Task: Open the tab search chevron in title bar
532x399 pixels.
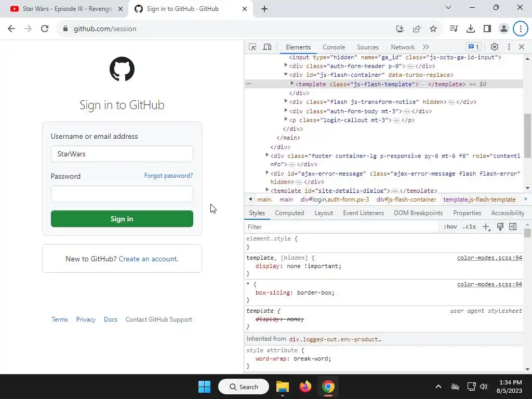Action: click(x=448, y=7)
